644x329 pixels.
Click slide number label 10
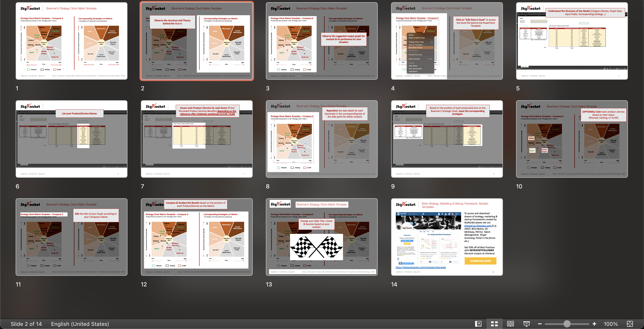[x=519, y=186]
